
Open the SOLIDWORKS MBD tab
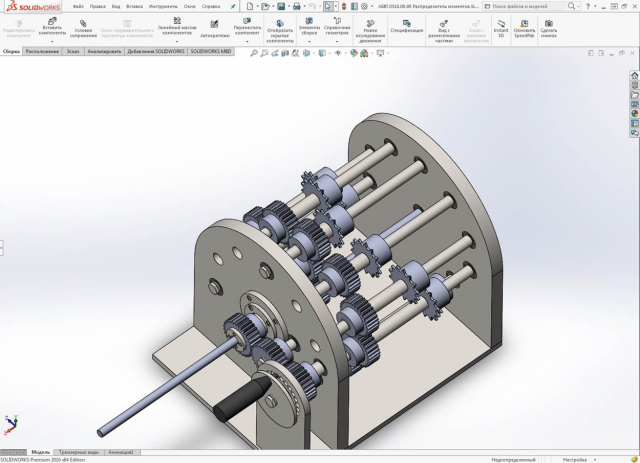pos(211,51)
